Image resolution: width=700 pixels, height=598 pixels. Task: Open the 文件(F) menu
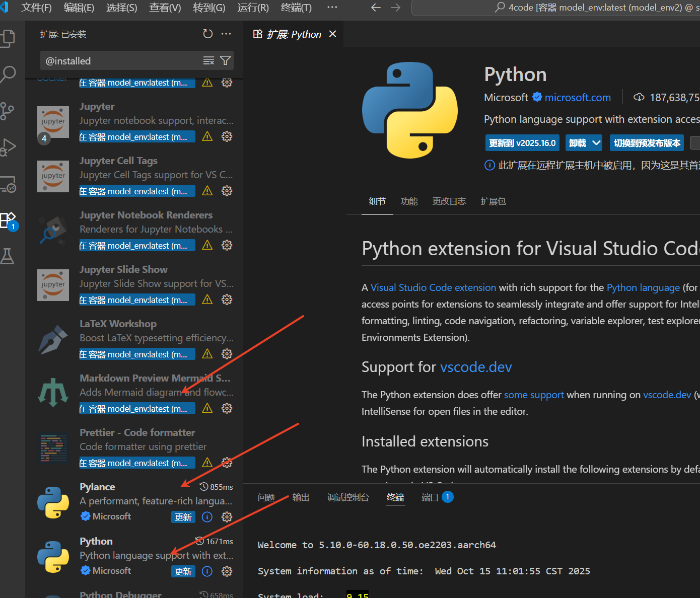[36, 8]
